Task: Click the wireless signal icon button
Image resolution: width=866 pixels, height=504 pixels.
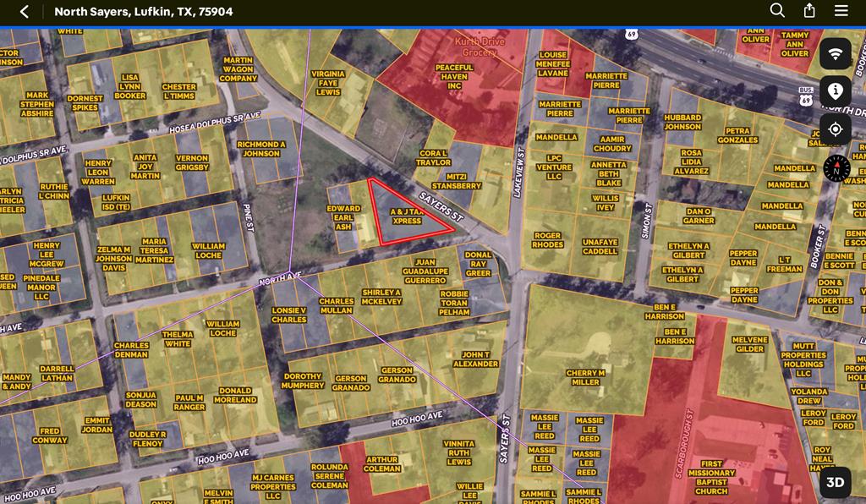Action: point(835,54)
